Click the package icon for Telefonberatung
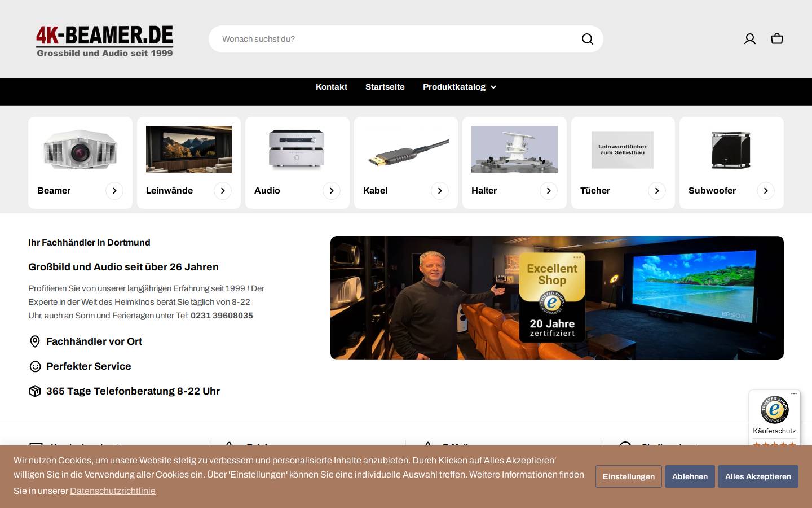This screenshot has width=812, height=508. coord(35,391)
